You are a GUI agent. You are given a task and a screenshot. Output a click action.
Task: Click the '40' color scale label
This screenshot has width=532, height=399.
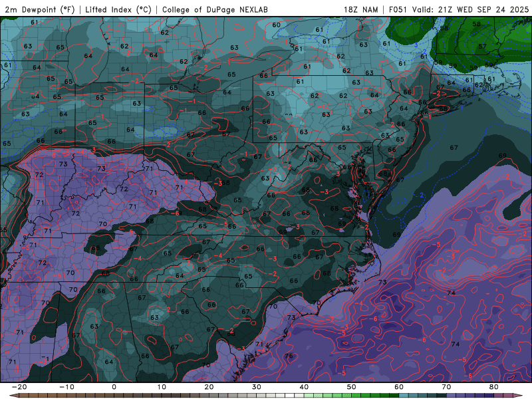(x=304, y=387)
